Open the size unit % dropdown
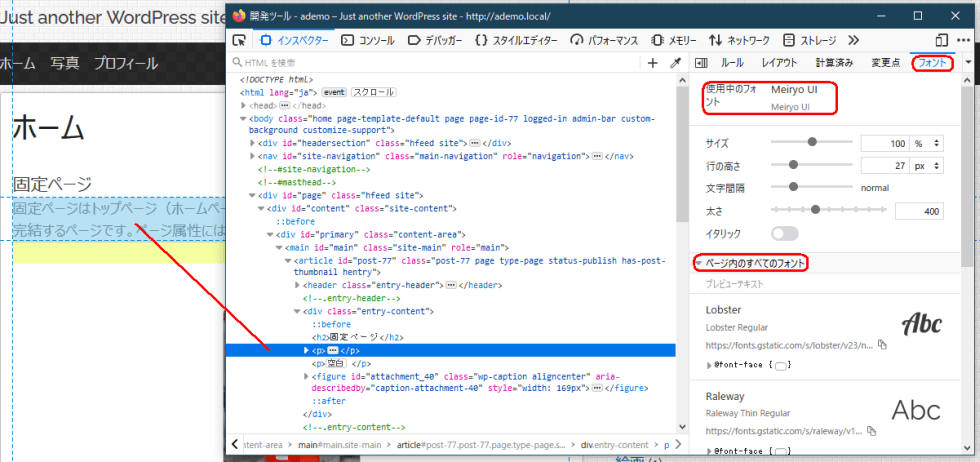 [x=927, y=143]
